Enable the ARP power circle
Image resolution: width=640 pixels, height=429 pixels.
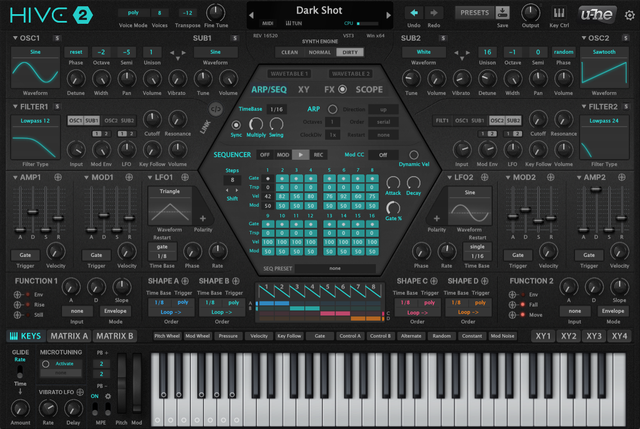click(x=333, y=109)
